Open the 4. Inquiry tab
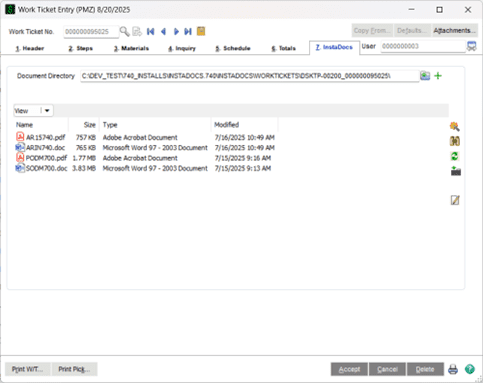 (x=182, y=48)
